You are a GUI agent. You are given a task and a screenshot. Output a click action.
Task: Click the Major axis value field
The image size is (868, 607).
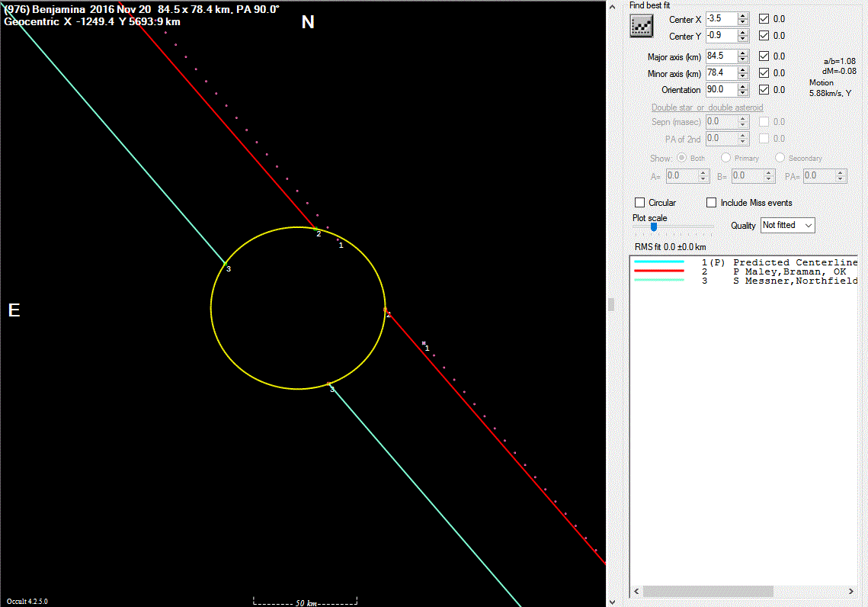coord(722,56)
